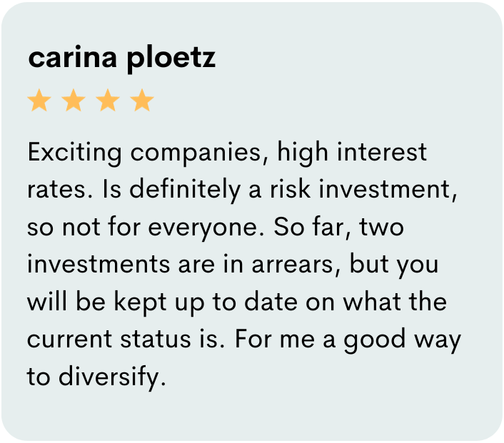504x443 pixels.
Task: Click the phrase "Exciting companies"
Action: click(x=147, y=153)
